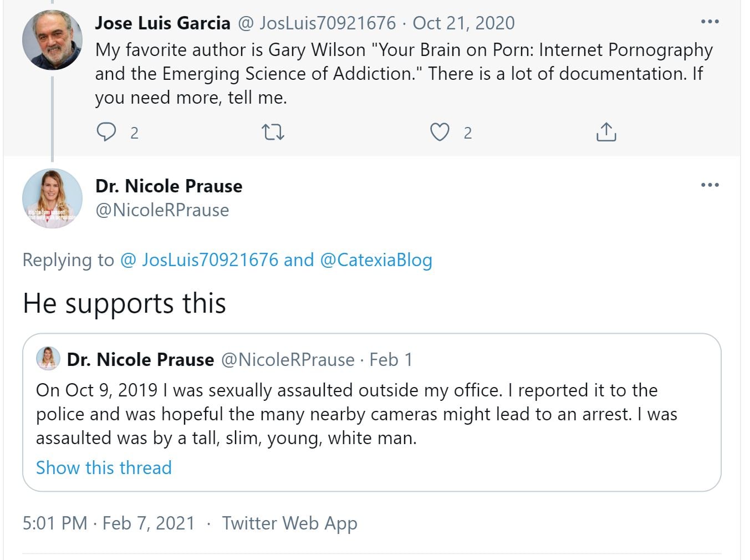Click the @CatexiaBlog mention link
The image size is (750, 560).
376,259
